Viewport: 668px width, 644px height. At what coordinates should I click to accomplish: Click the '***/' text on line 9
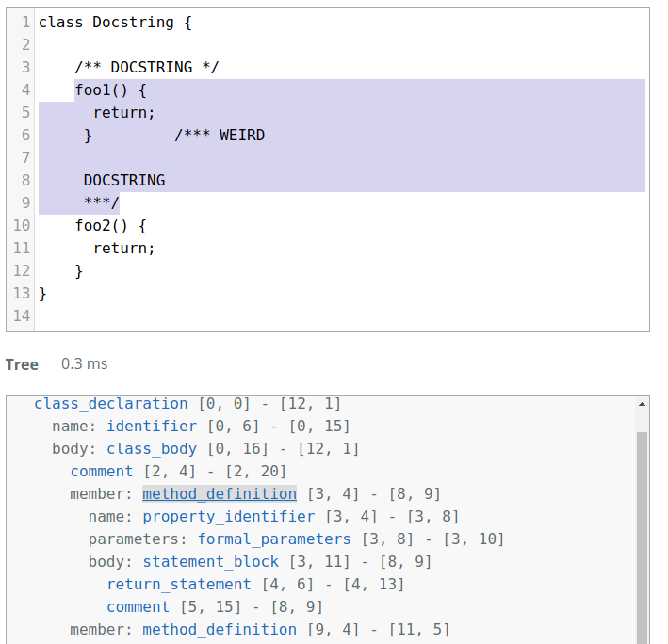[102, 202]
